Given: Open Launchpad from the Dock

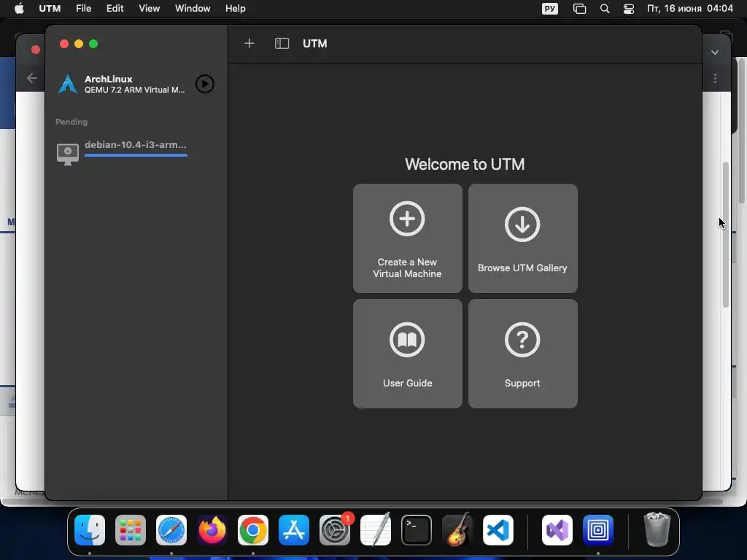Looking at the screenshot, I should point(131,530).
